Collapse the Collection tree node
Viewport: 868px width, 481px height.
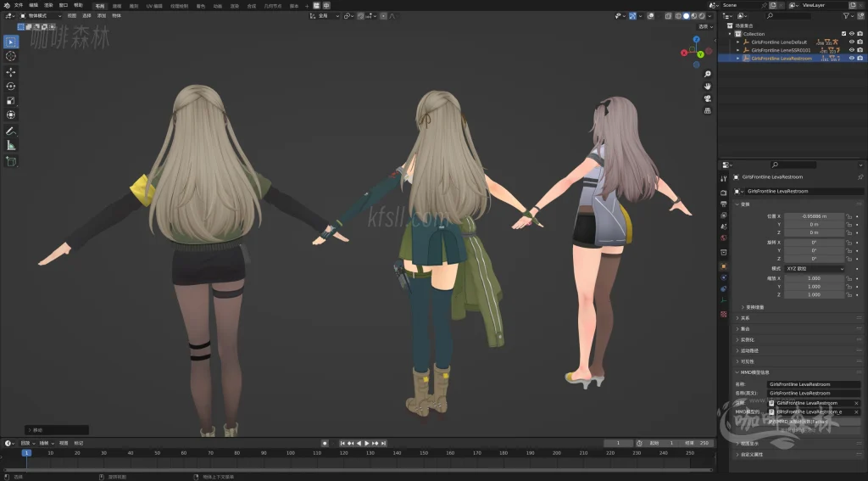coord(730,34)
